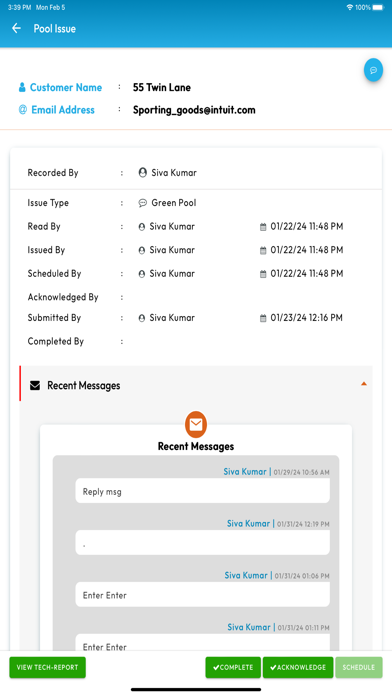Click the Submitted date 01/23/24 12:16 PM
The image size is (392, 696).
tap(306, 318)
